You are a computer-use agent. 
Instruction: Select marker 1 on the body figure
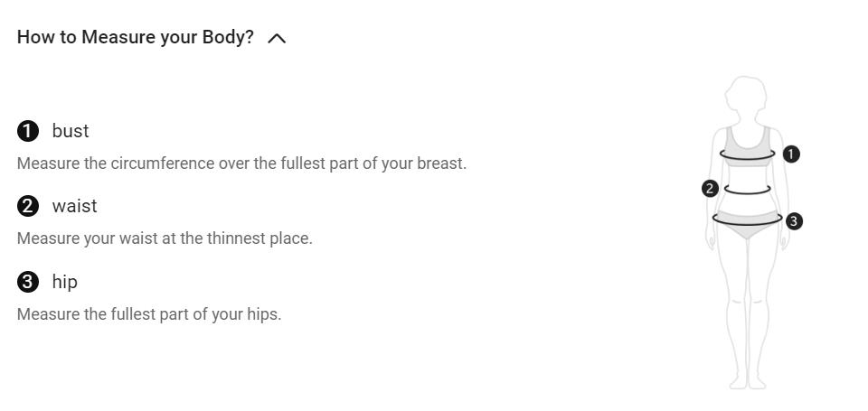click(x=791, y=154)
